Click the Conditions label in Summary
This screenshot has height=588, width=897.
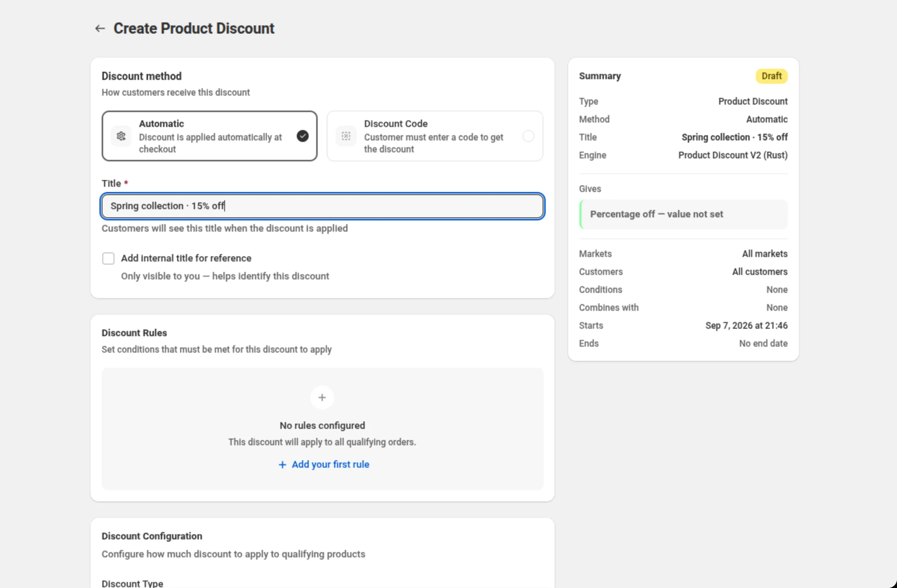coord(600,290)
